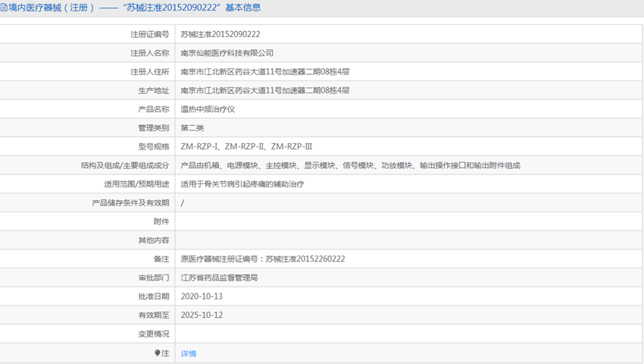Image resolution: width=644 pixels, height=364 pixels.
Task: Click the 注册证编号 field label
Action: point(150,35)
